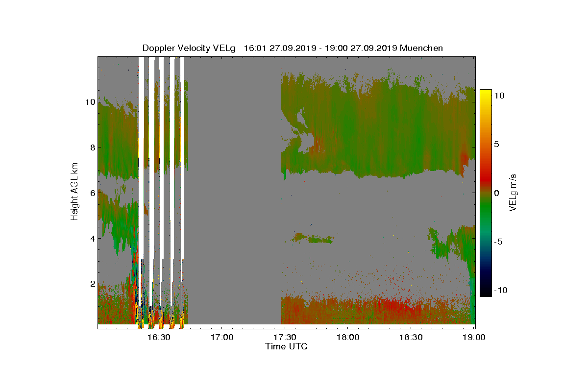Click the colorbar label '10' at top
Viewport: 588px width, 392px height.
[x=499, y=96]
